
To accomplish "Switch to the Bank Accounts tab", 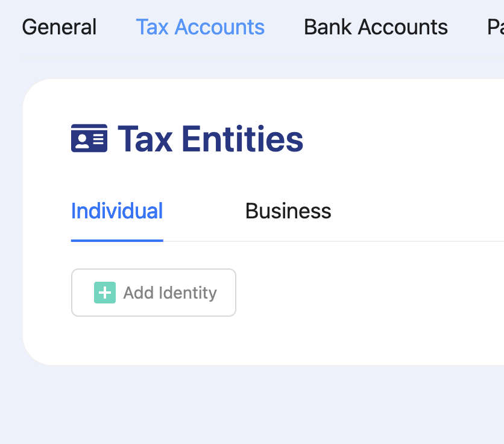I will (376, 27).
